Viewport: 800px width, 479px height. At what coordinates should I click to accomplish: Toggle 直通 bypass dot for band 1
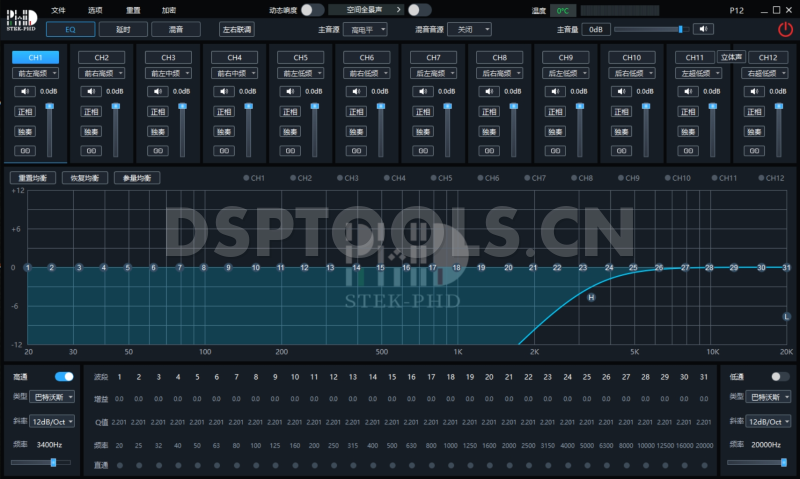pyautogui.click(x=119, y=465)
